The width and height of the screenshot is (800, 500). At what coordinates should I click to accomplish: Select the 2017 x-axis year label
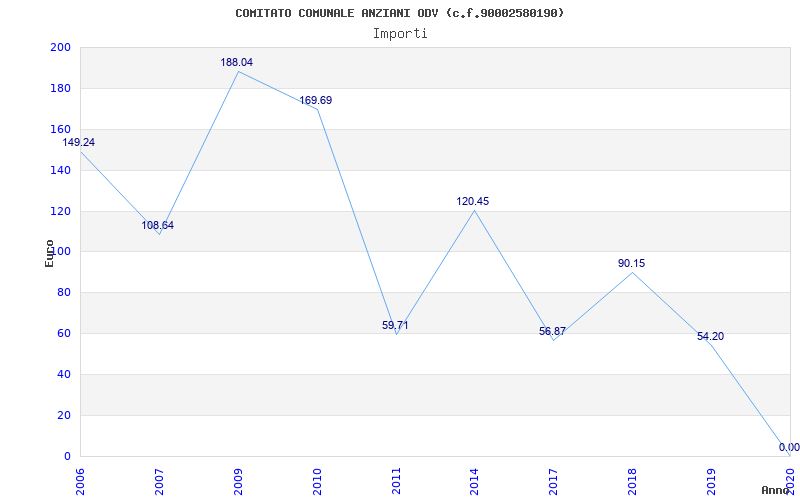554,482
